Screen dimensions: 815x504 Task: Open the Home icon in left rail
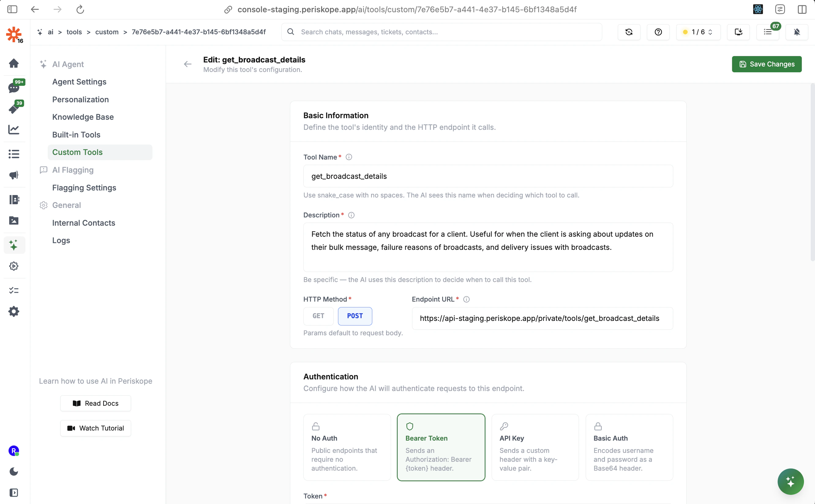coord(14,63)
